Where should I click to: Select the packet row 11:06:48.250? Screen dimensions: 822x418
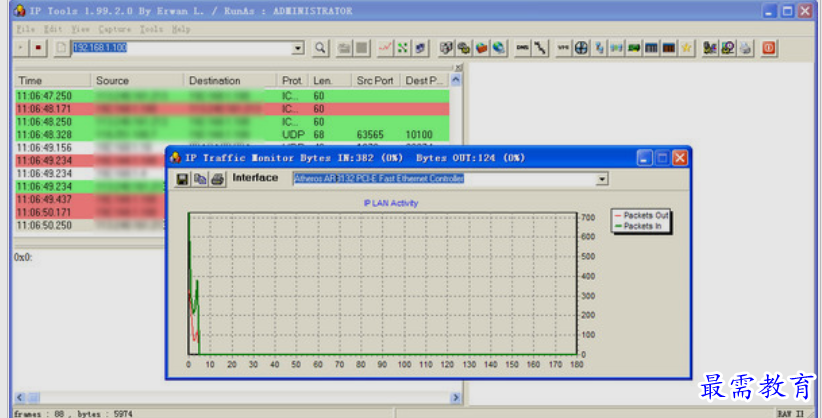pos(232,122)
